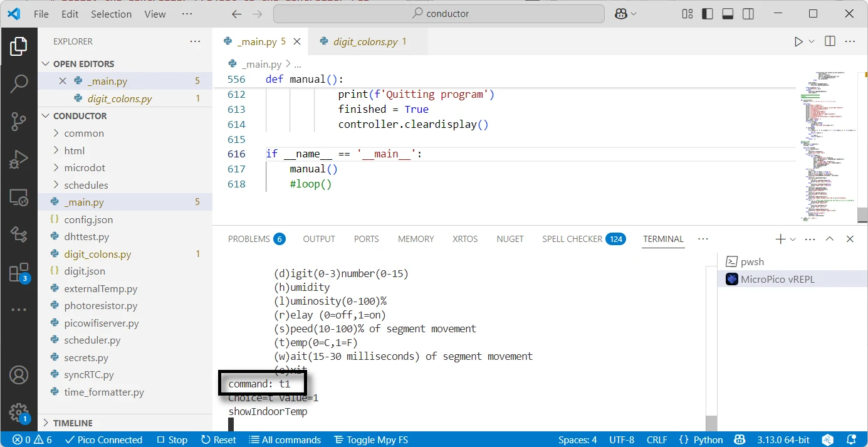The width and height of the screenshot is (868, 447).
Task: Maximize the panel with the up chevron
Action: tap(830, 239)
